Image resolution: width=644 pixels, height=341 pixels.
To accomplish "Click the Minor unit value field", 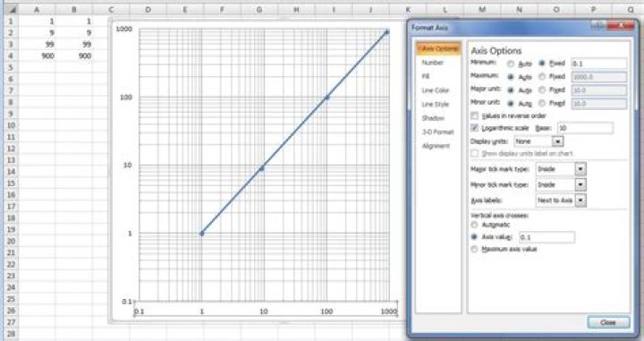I will click(598, 104).
